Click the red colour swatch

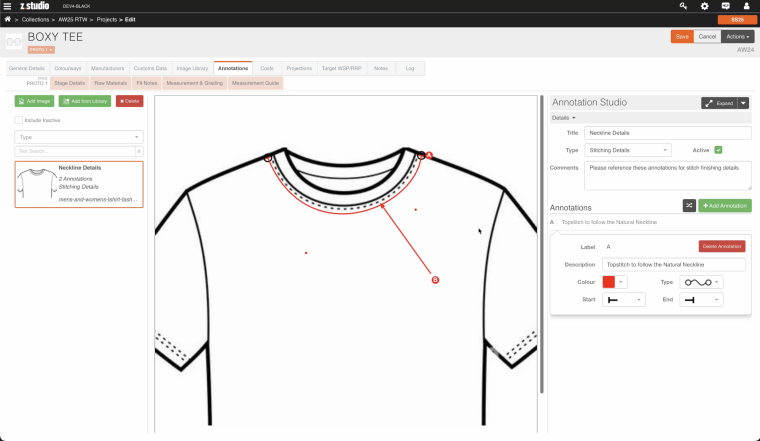point(609,282)
